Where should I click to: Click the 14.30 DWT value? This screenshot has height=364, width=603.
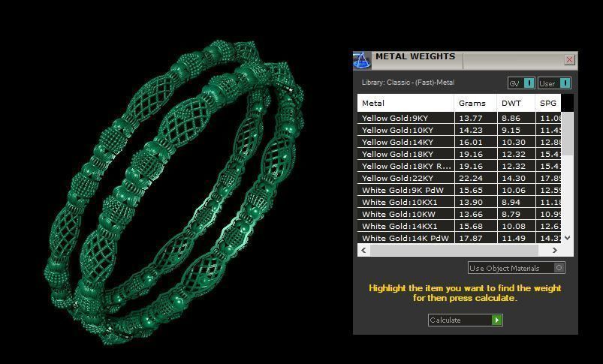tap(514, 178)
